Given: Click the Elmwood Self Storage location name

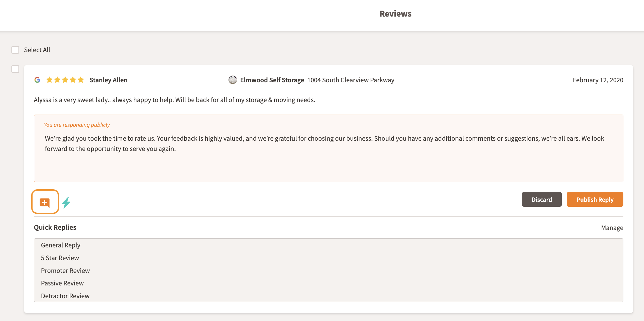Looking at the screenshot, I should click(272, 80).
